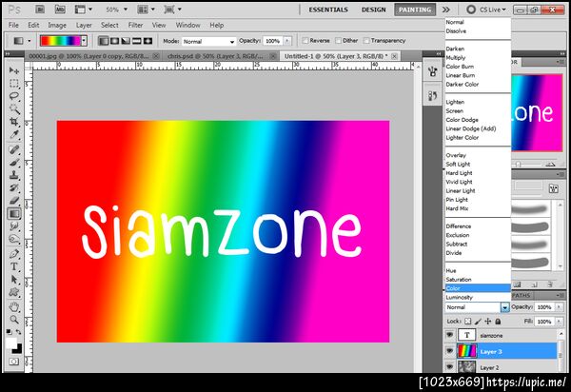This screenshot has height=392, width=571.
Task: Open the layer Fill slider arrow
Action: pos(559,322)
